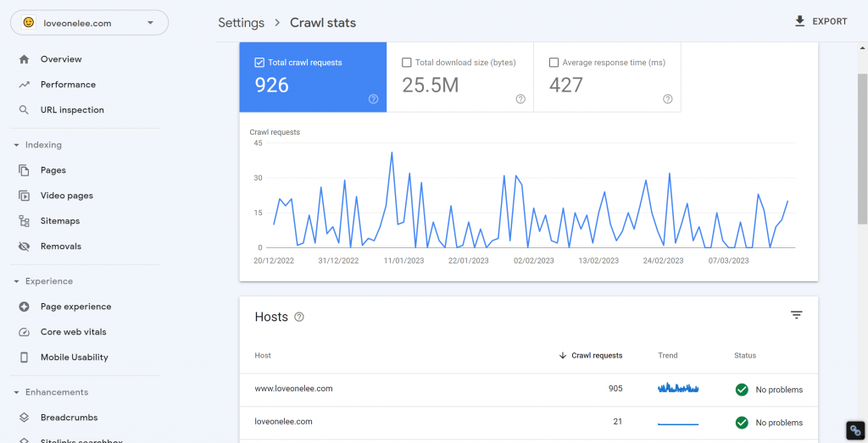Viewport: 868px width, 443px height.
Task: Click the Performance trend arrow icon
Action: [24, 85]
